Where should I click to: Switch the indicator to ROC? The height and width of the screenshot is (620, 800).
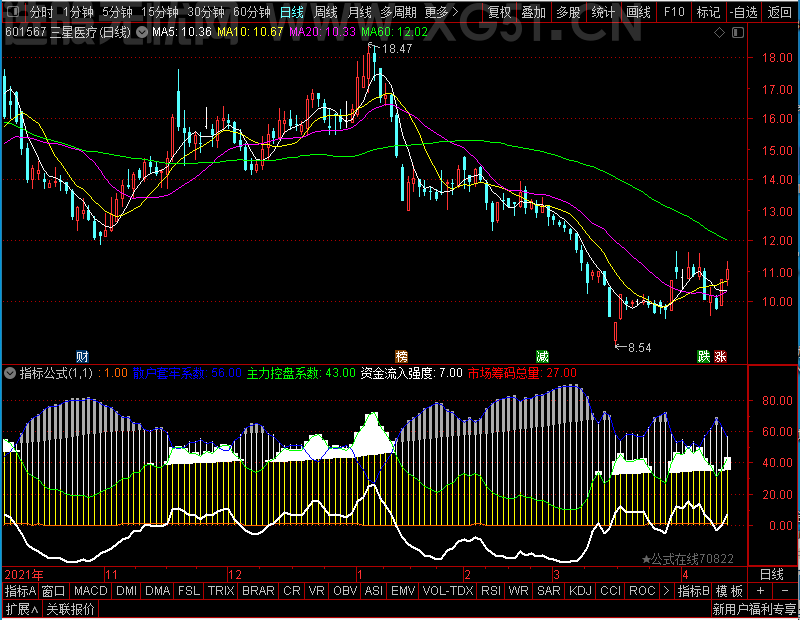[x=642, y=590]
